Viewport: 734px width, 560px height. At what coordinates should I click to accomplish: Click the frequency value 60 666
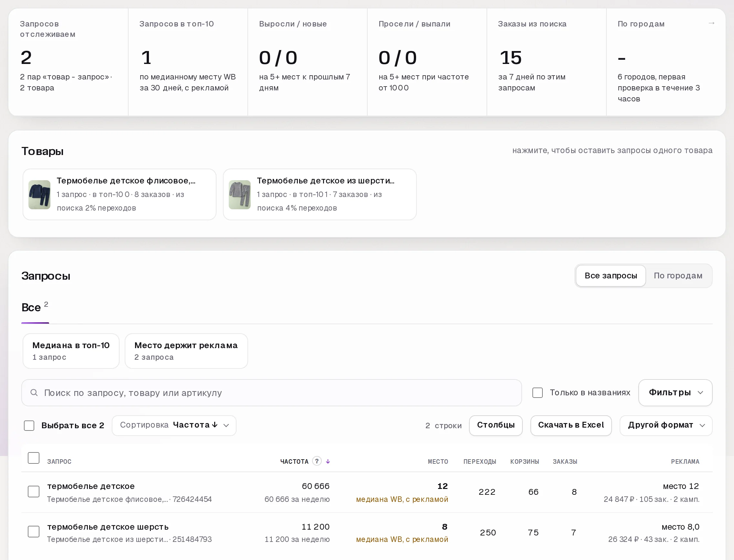point(316,486)
